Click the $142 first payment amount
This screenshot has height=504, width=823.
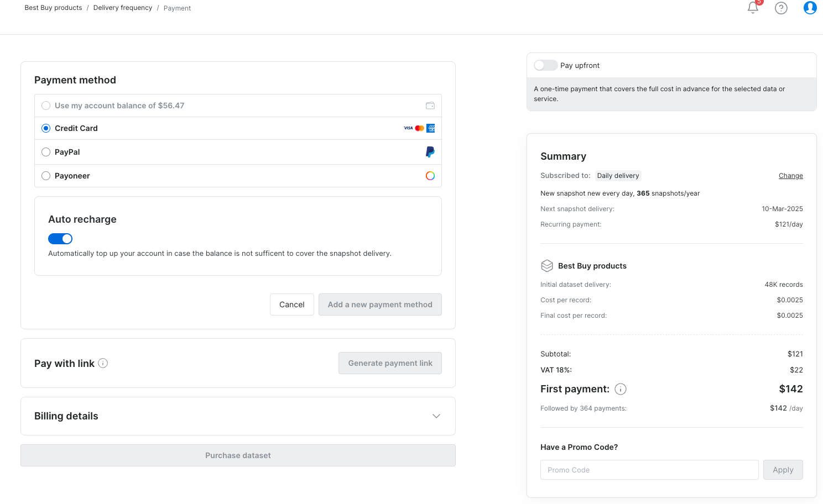point(791,389)
